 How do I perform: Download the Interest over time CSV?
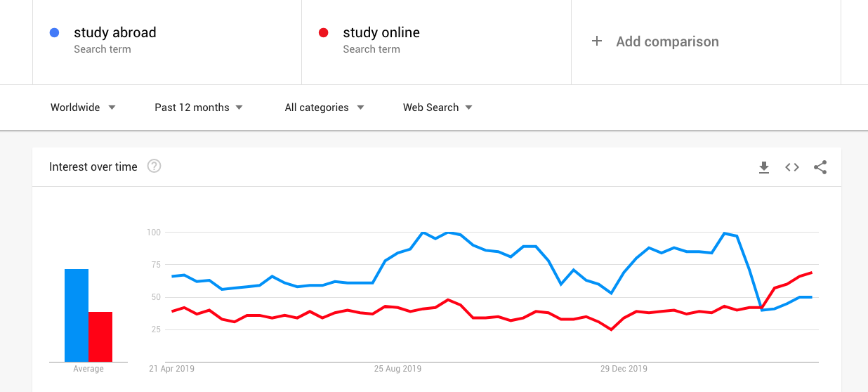coord(764,167)
